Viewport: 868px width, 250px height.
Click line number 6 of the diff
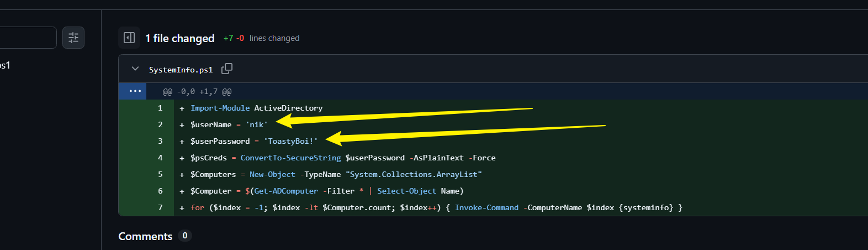pyautogui.click(x=160, y=191)
